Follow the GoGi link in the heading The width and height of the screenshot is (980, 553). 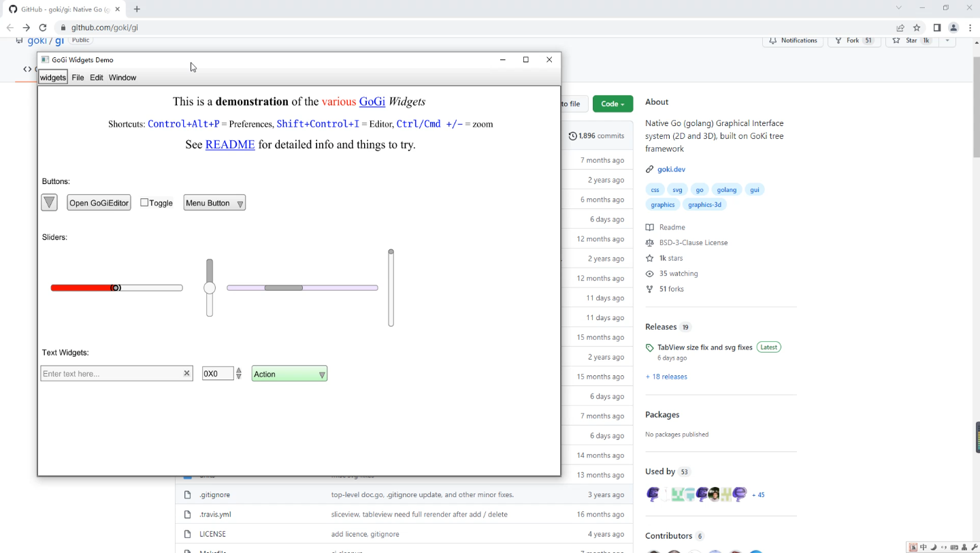(372, 101)
